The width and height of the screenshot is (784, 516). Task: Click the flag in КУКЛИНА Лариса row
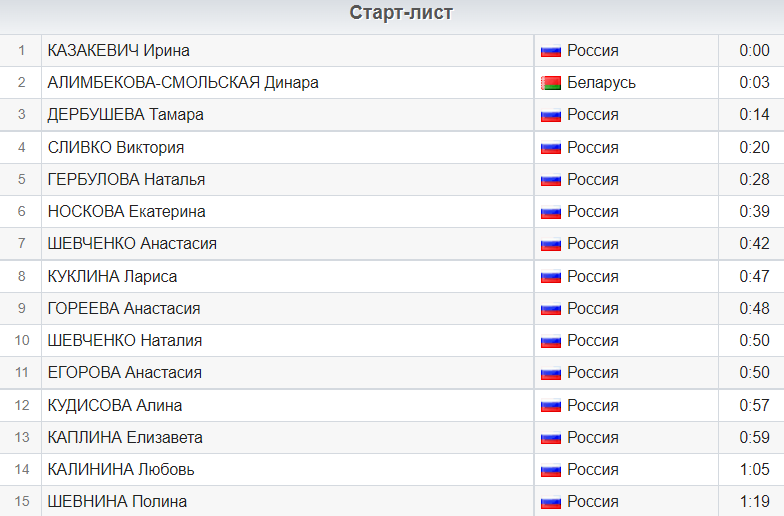(550, 277)
